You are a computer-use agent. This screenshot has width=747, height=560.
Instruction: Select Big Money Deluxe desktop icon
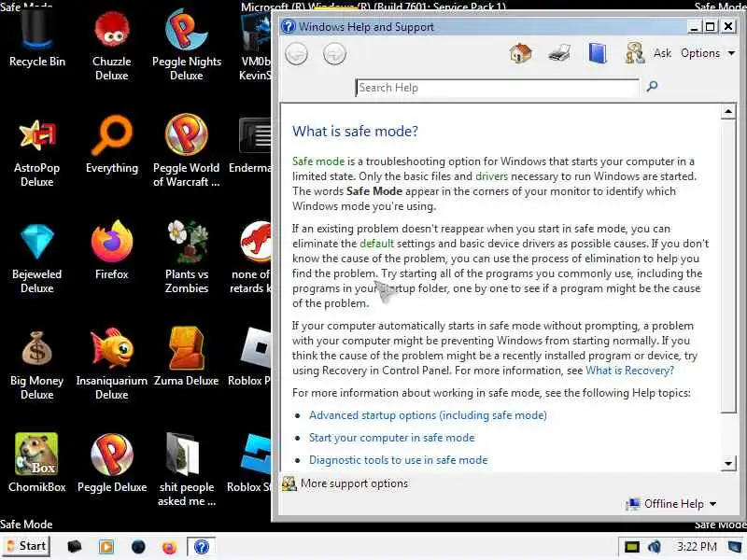pos(37,365)
